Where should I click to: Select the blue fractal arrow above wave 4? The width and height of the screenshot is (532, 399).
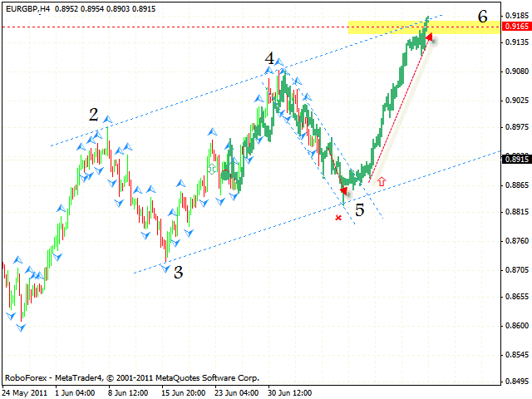279,62
